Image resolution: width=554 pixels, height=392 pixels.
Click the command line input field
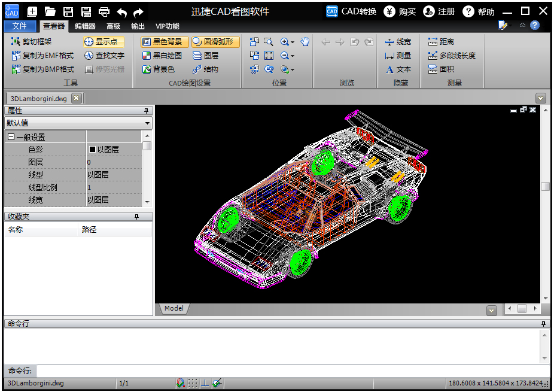[x=287, y=371]
